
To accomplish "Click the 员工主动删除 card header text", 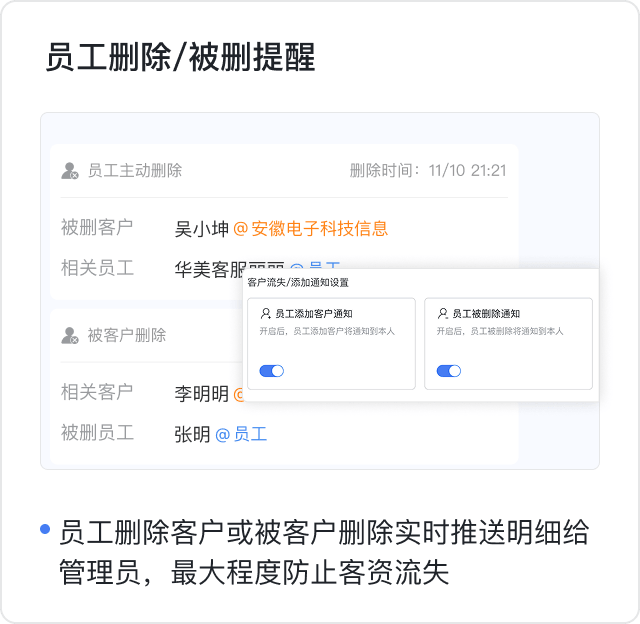I will (x=135, y=171).
